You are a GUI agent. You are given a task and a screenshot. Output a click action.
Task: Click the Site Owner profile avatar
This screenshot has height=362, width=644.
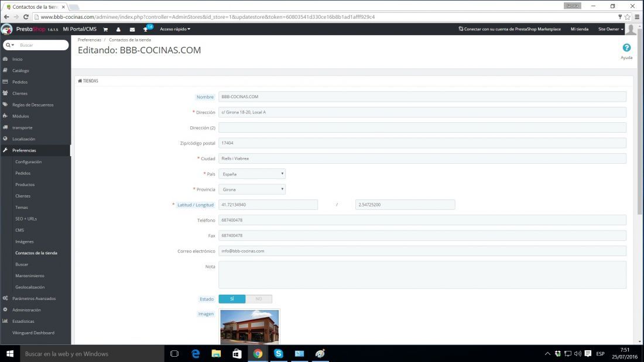tap(631, 29)
